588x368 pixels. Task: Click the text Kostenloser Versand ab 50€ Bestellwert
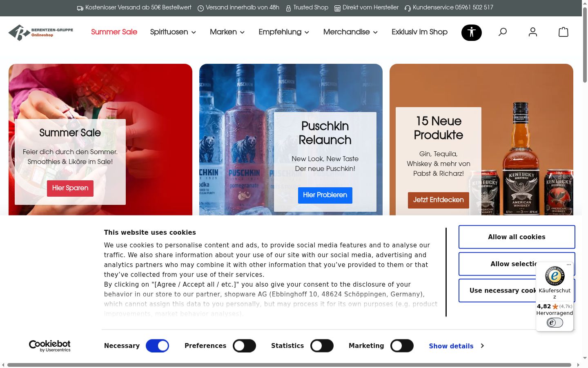pyautogui.click(x=138, y=7)
